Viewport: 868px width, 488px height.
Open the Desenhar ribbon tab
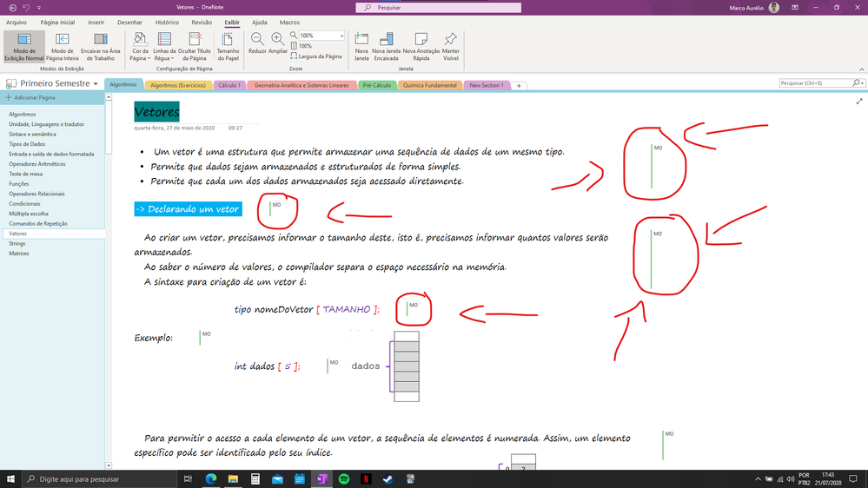pyautogui.click(x=129, y=22)
